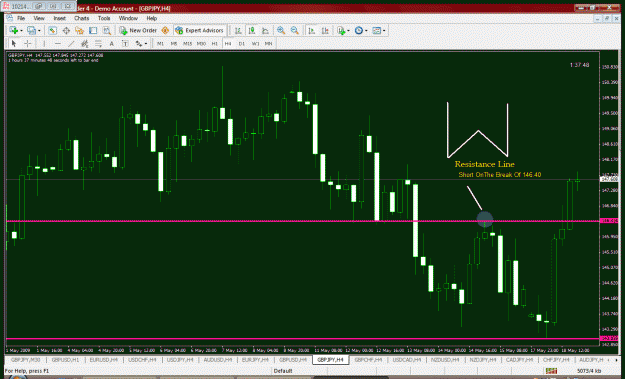
Task: Switch timeframe to M15
Action: pyautogui.click(x=187, y=43)
